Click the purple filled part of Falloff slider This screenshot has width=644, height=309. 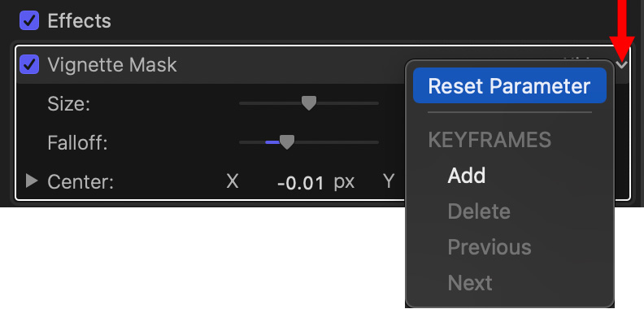coord(272,142)
